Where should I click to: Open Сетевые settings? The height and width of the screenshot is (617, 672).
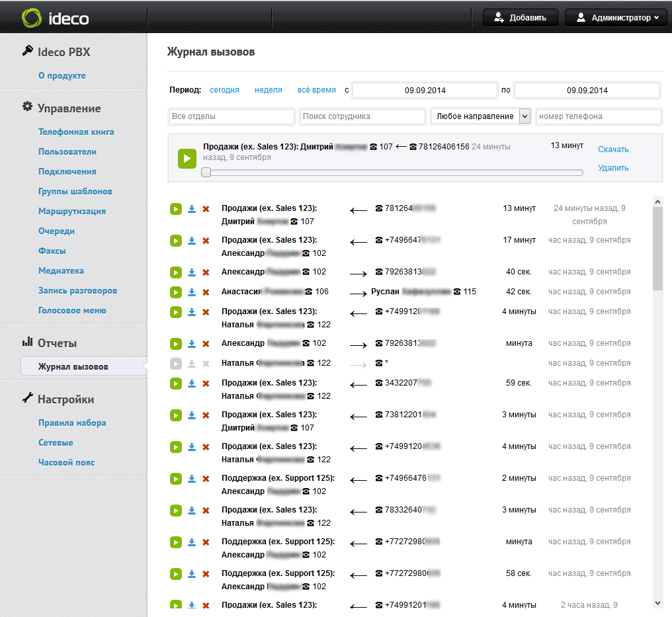click(56, 442)
